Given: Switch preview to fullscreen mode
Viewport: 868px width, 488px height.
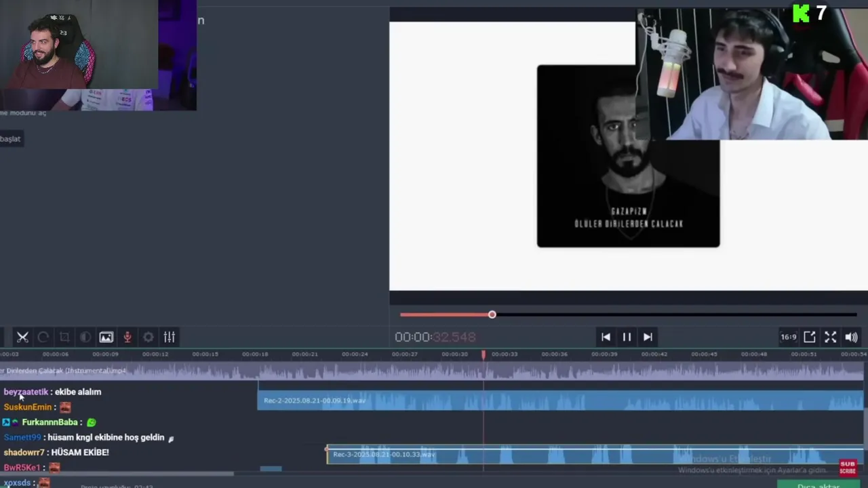Looking at the screenshot, I should click(831, 337).
